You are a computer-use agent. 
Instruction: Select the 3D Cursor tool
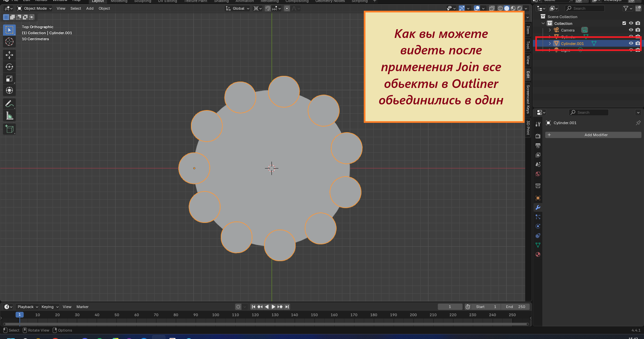coord(9,42)
